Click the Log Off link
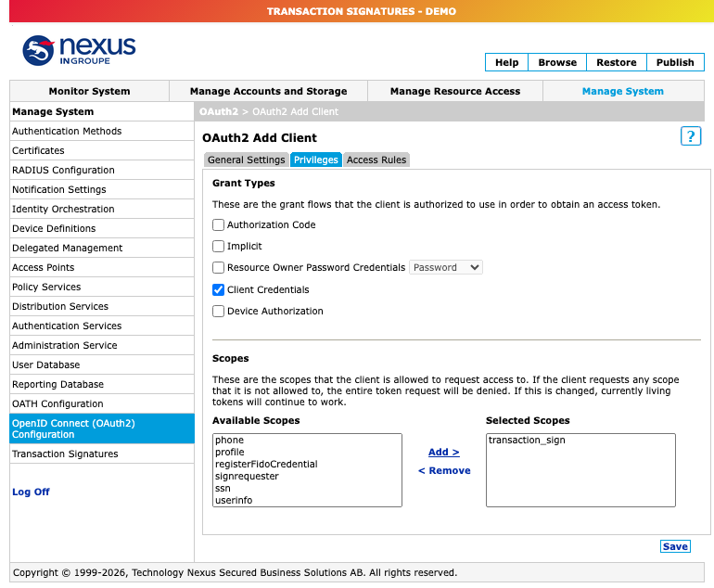Viewport: 714px width, 588px height. [x=31, y=492]
